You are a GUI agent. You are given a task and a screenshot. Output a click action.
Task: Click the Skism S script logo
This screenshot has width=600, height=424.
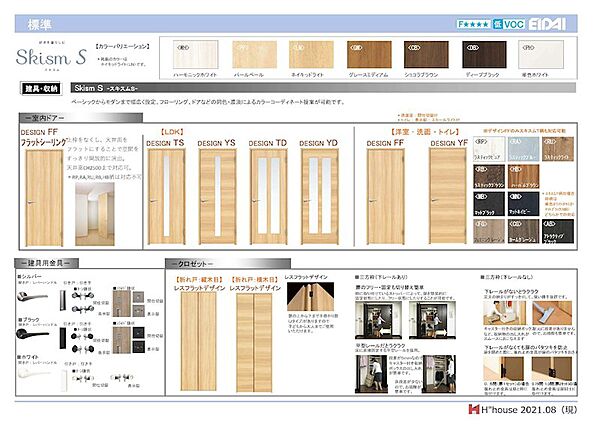51,57
